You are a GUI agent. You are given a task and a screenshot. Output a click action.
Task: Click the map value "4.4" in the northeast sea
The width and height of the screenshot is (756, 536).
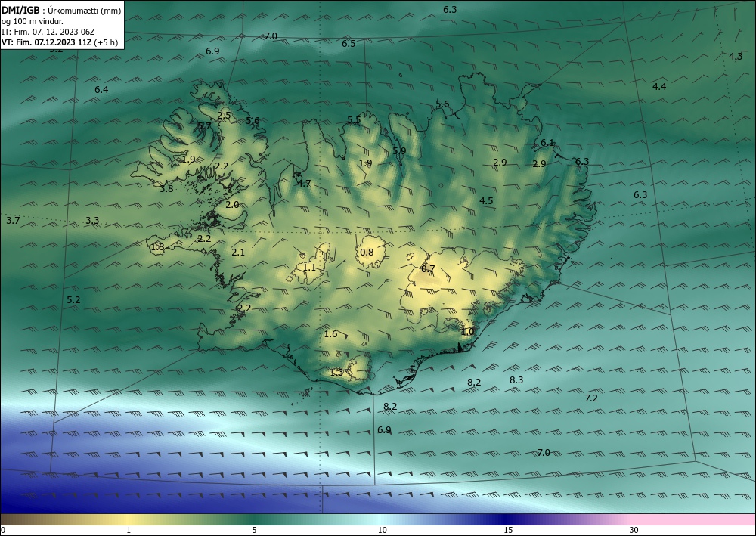pyautogui.click(x=659, y=87)
